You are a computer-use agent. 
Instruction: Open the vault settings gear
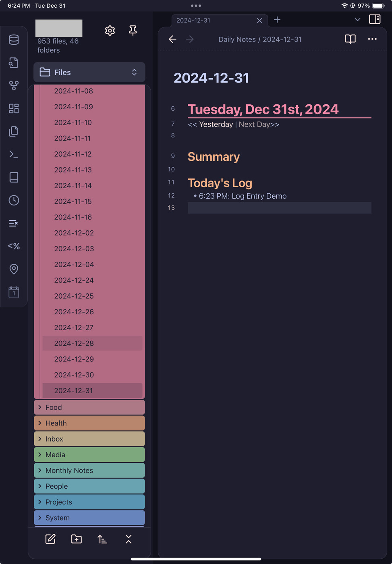click(110, 31)
